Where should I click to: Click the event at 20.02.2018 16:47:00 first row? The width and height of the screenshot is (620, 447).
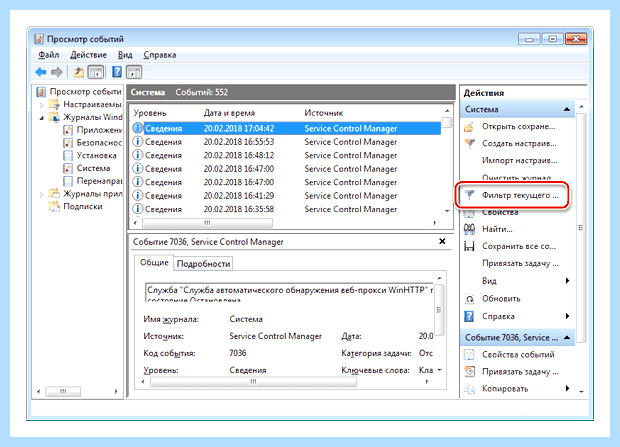[286, 169]
